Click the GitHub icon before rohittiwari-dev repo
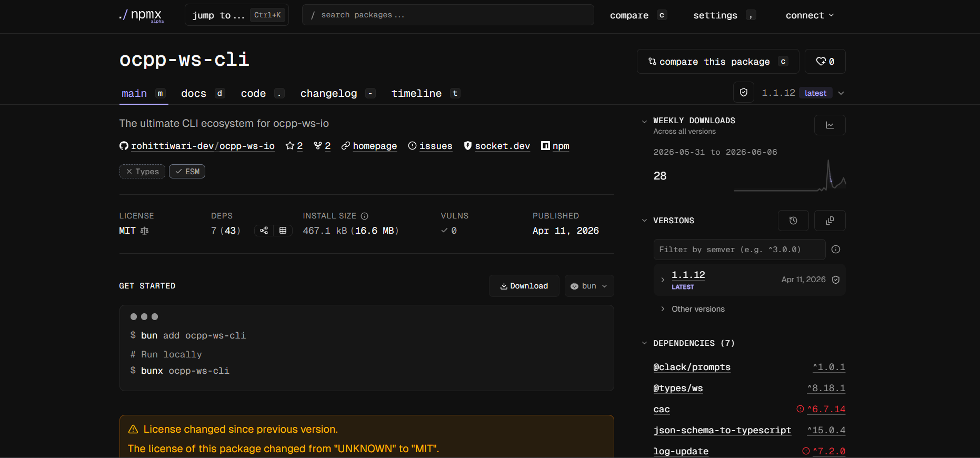Screen dimensions: 980x458 click(x=124, y=146)
